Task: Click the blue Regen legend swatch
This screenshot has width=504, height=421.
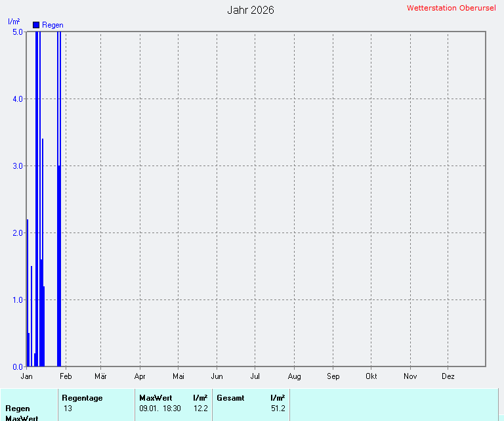Action: click(36, 25)
